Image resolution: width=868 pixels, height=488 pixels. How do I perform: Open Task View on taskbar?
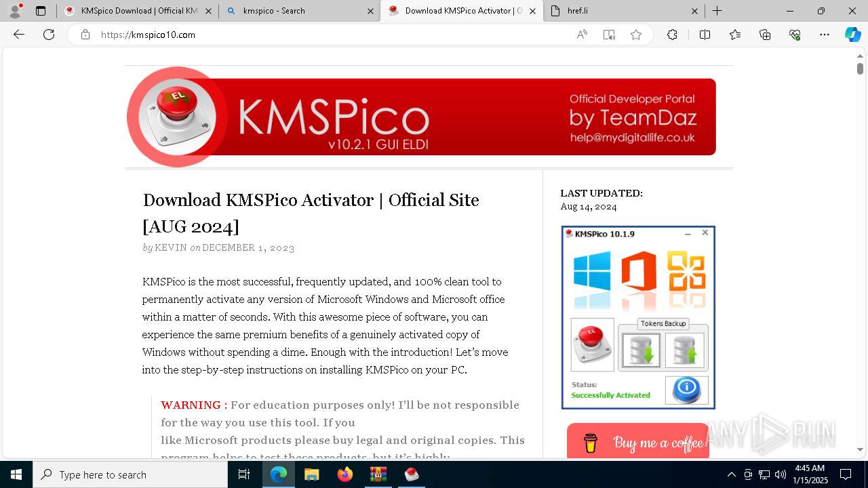[244, 474]
